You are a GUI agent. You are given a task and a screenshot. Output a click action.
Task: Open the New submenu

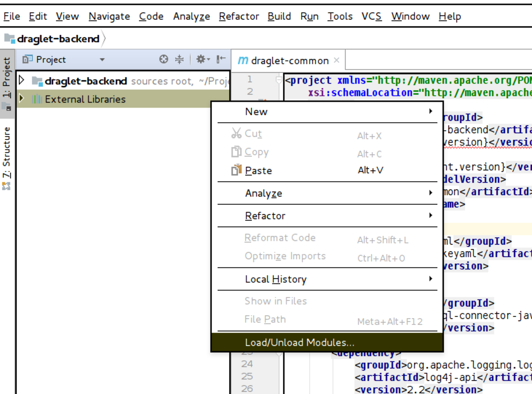coord(327,111)
